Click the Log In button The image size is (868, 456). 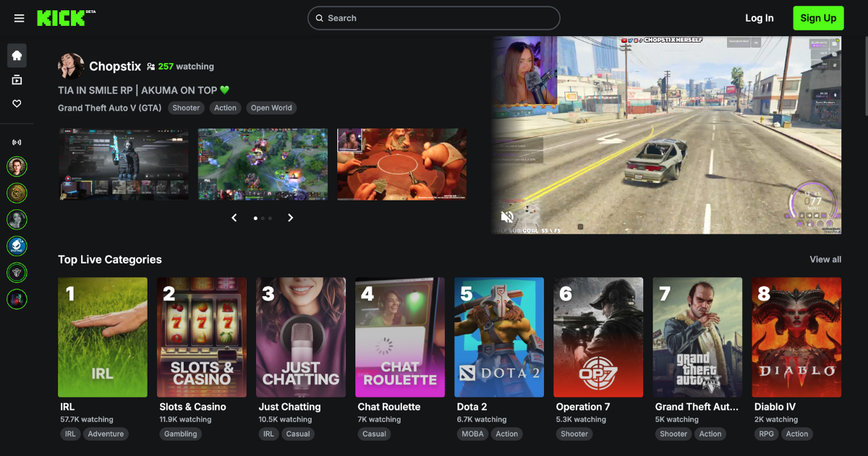coord(759,18)
